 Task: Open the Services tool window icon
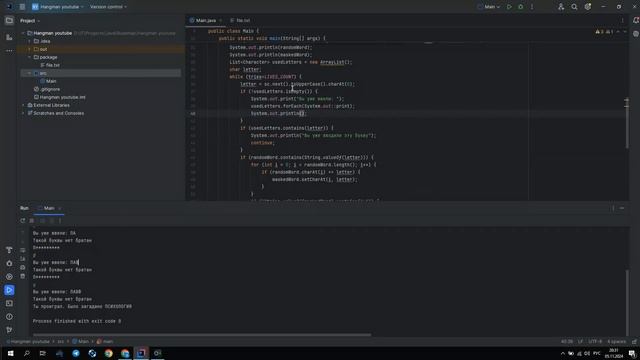point(9,277)
